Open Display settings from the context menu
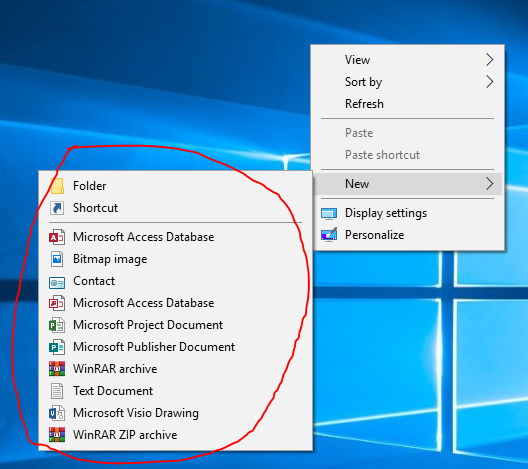 (x=407, y=213)
